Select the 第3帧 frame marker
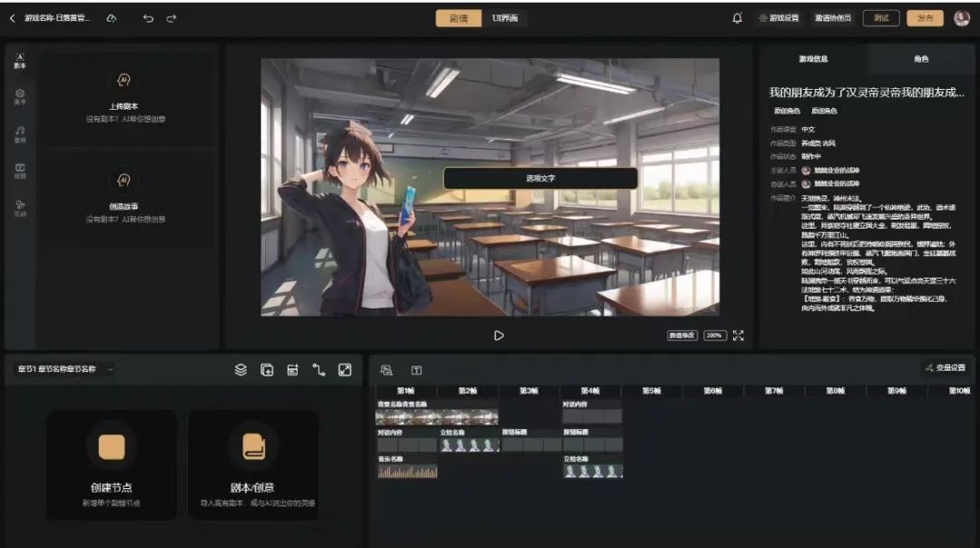 [529, 390]
